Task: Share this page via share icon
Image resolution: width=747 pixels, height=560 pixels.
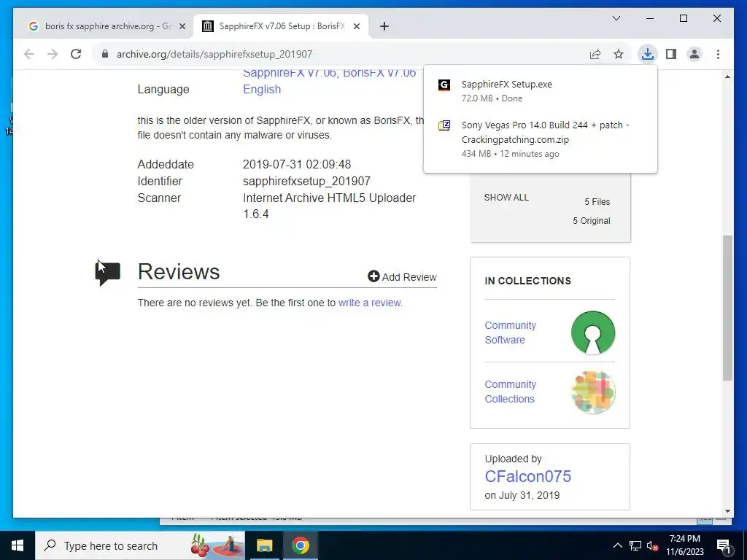Action: [x=595, y=54]
